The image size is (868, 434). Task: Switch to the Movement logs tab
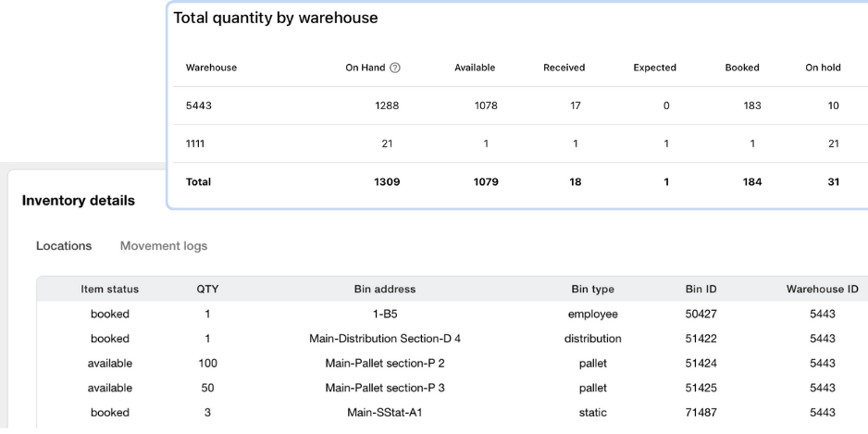[x=164, y=246]
